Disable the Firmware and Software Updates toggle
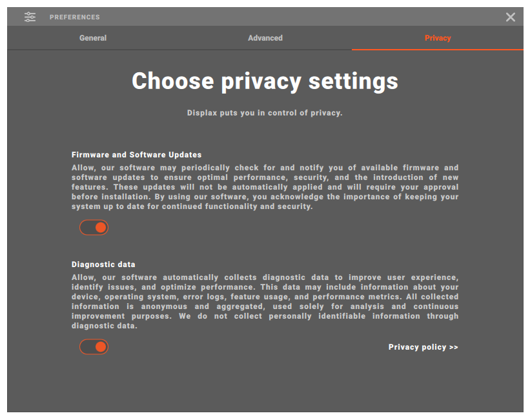530x420 pixels. [x=94, y=227]
